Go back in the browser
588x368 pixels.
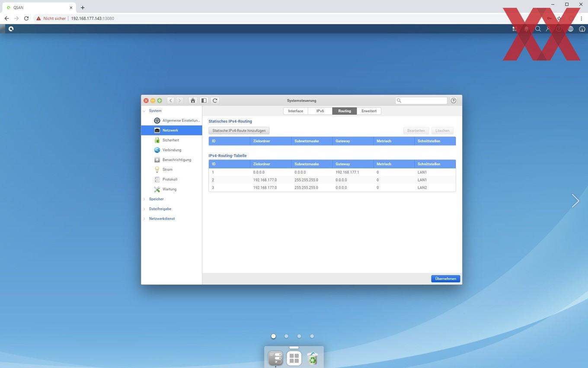point(6,19)
